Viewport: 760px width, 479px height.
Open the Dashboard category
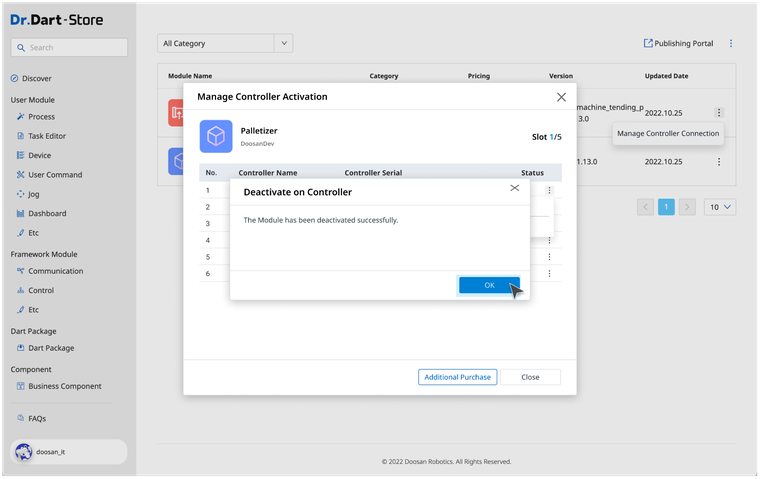[47, 213]
